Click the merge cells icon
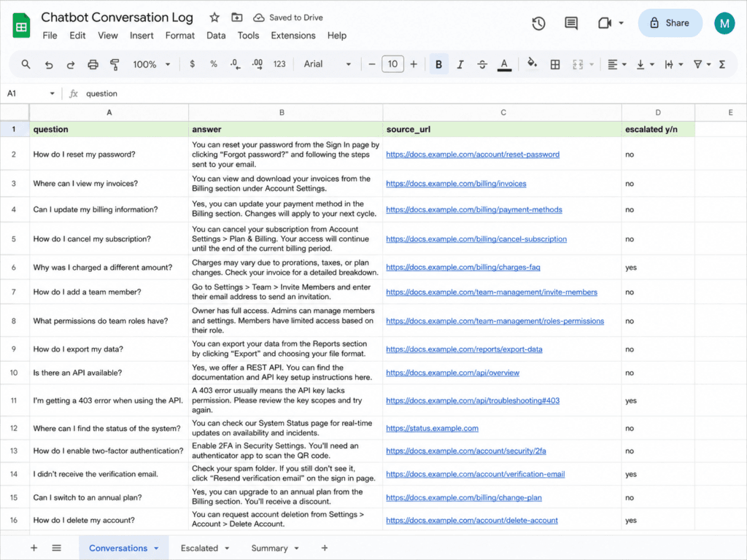 [x=578, y=64]
